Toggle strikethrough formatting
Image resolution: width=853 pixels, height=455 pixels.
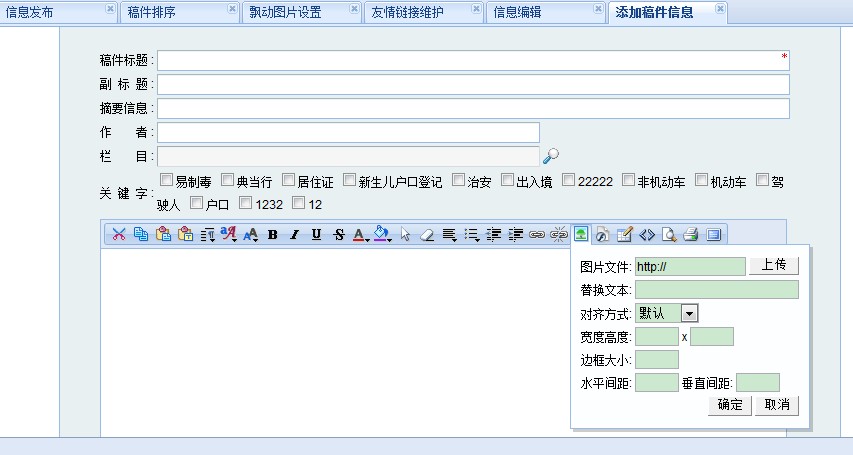pos(338,235)
